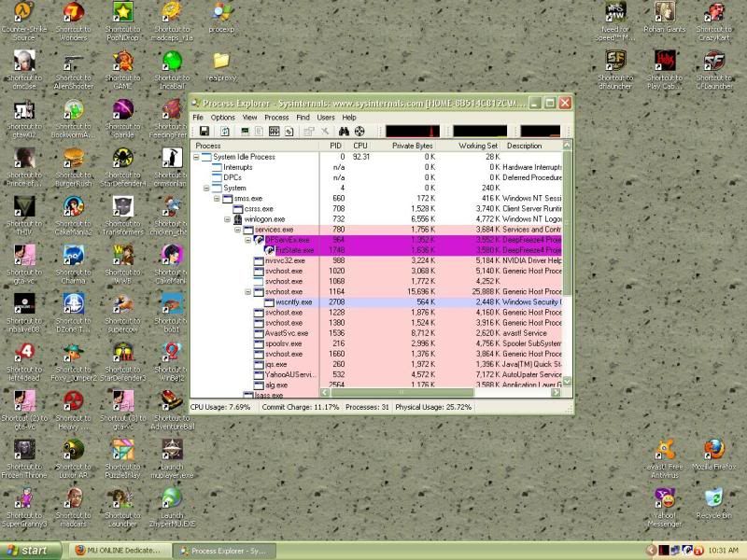
Task: Select the spoolsv.exe process row
Action: pyautogui.click(x=376, y=343)
